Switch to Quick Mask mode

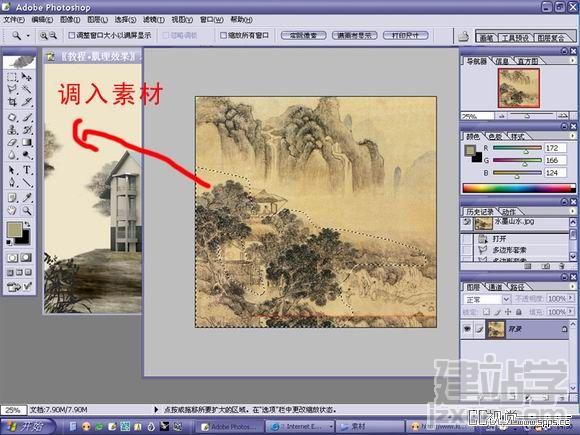(26, 258)
